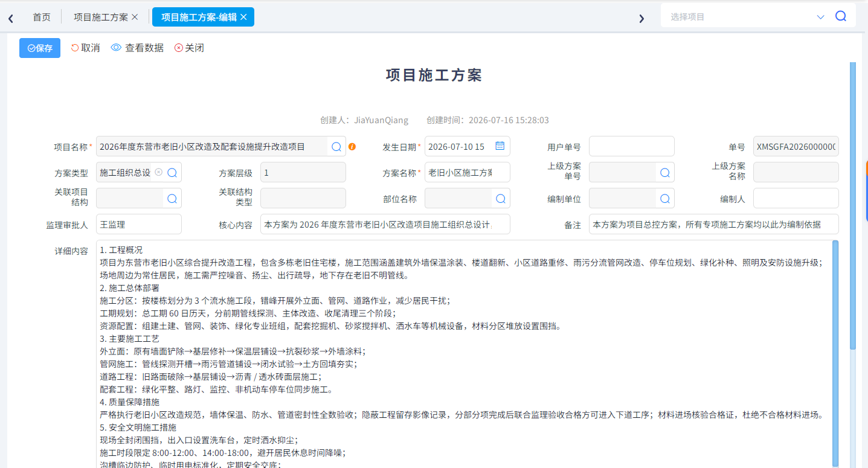Click the search icon in 方案类型 field

(172, 173)
